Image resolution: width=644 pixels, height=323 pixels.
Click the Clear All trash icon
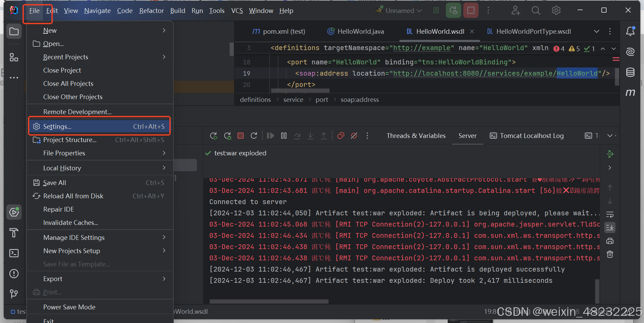610,254
